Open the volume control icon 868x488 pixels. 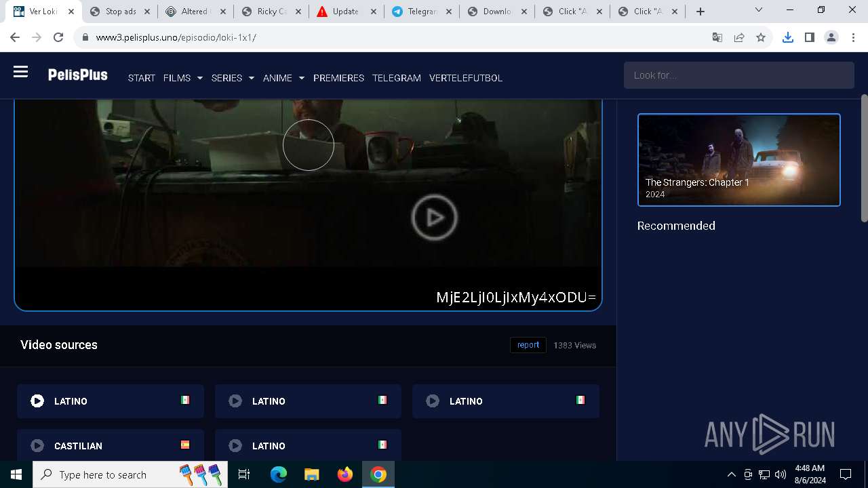tap(781, 474)
